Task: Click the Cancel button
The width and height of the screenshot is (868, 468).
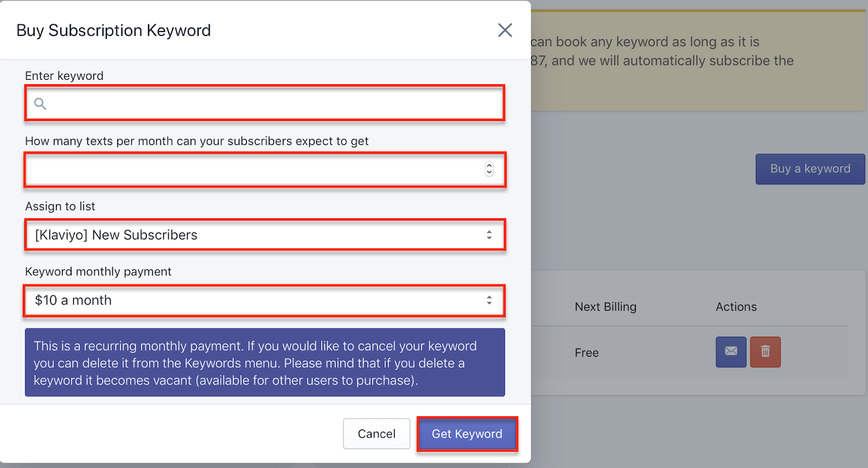Action: pyautogui.click(x=376, y=434)
